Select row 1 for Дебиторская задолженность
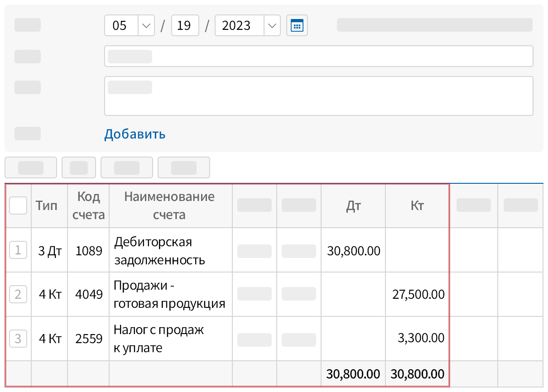Screen dimensions: 548x392 [18, 249]
